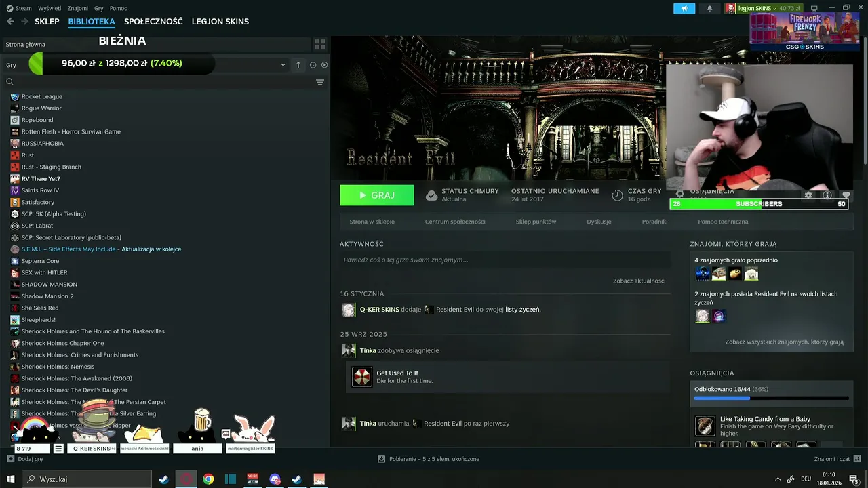868x488 pixels.
Task: Open Windows notification center icon
Action: (854, 479)
